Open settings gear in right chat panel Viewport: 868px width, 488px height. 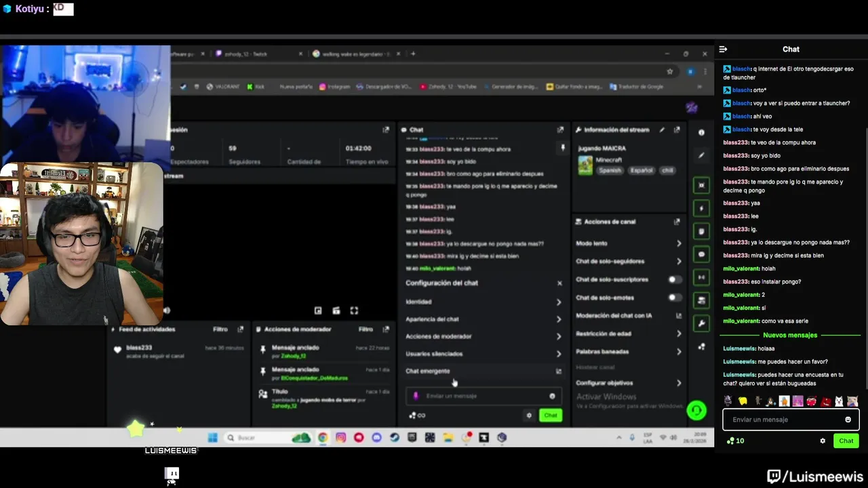tap(823, 441)
